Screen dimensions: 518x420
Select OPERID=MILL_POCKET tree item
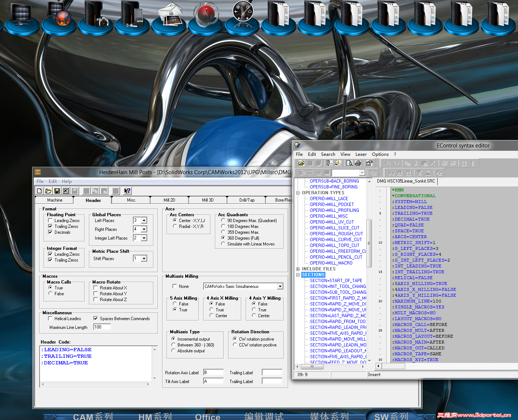click(332, 205)
